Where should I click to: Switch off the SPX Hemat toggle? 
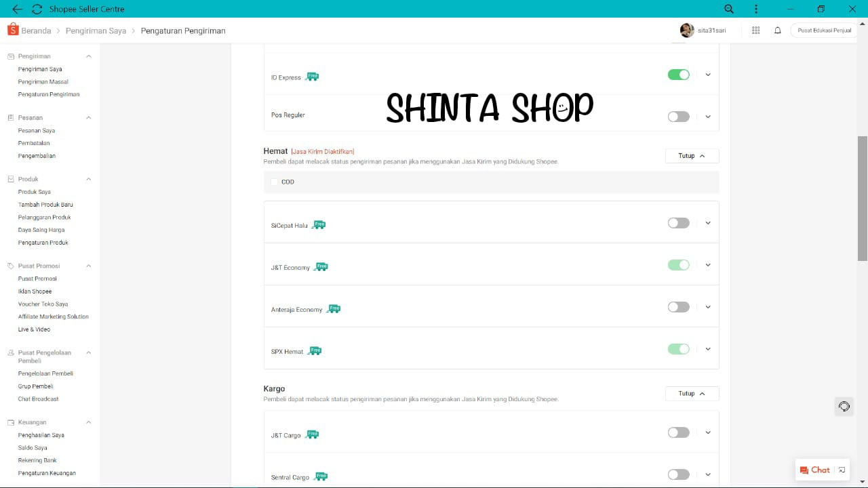click(679, 349)
